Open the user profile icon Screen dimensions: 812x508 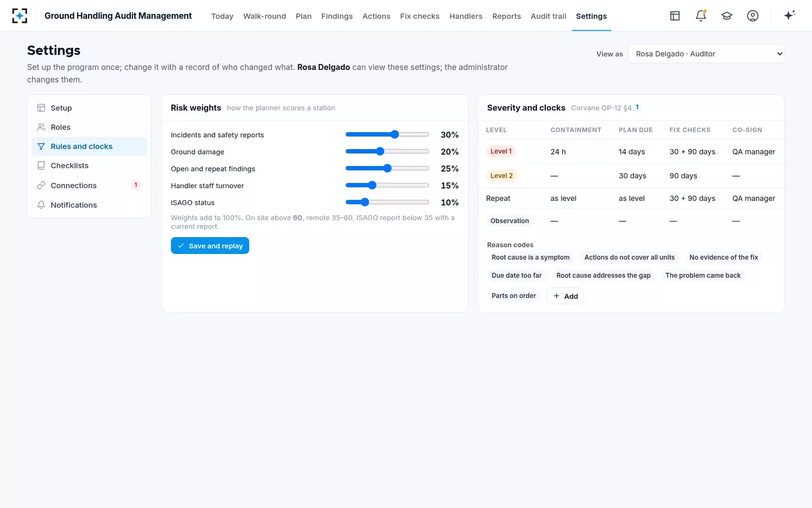tap(753, 16)
